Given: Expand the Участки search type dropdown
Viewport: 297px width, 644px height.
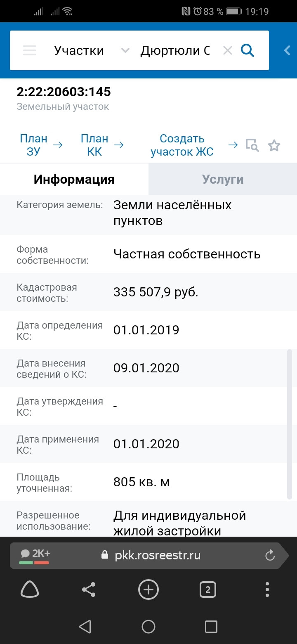Looking at the screenshot, I should [79, 51].
